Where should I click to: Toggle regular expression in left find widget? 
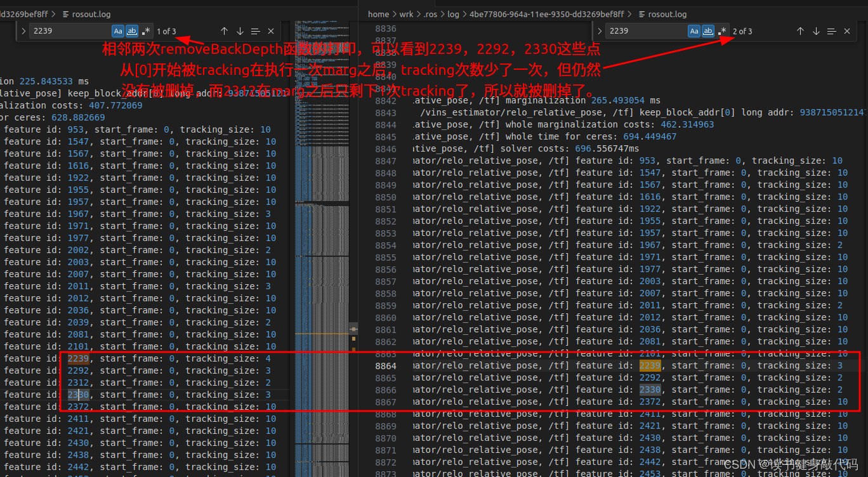pos(146,31)
